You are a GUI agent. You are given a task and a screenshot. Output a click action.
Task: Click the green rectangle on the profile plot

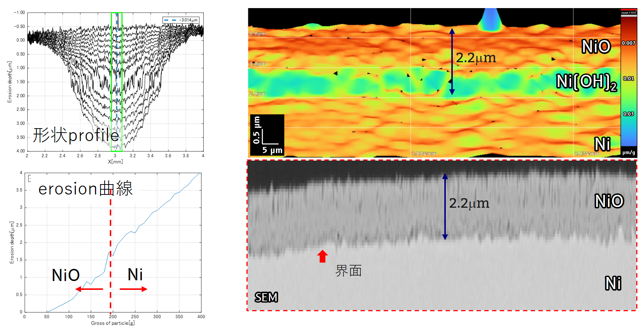pos(117,82)
